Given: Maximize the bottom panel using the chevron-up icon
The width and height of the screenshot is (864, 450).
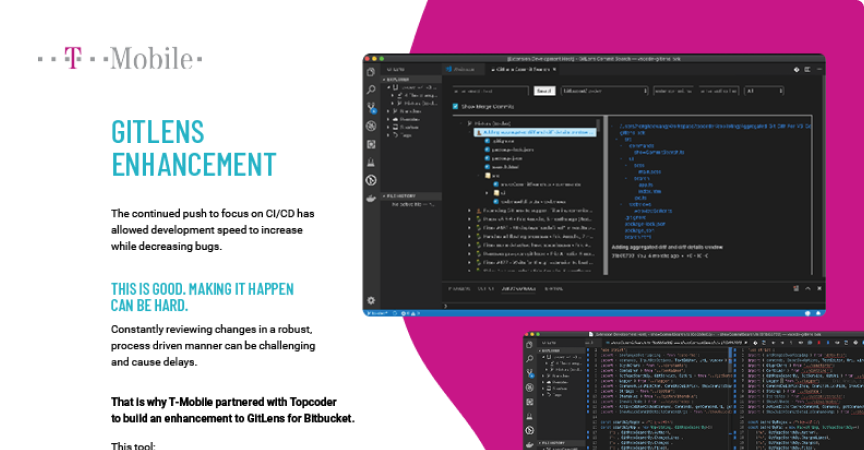Looking at the screenshot, I should (x=808, y=289).
